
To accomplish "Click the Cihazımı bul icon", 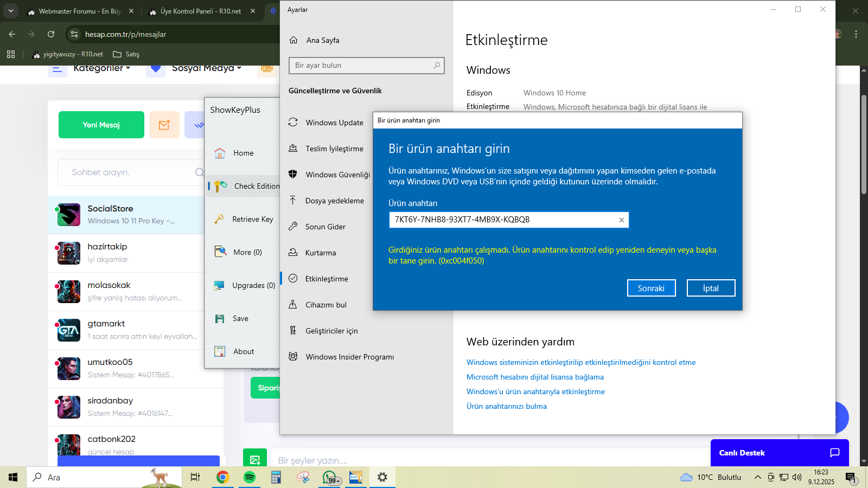I will [x=293, y=305].
